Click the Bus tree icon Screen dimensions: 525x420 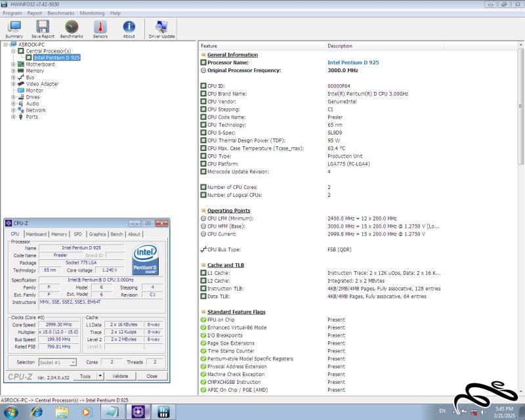coord(21,77)
